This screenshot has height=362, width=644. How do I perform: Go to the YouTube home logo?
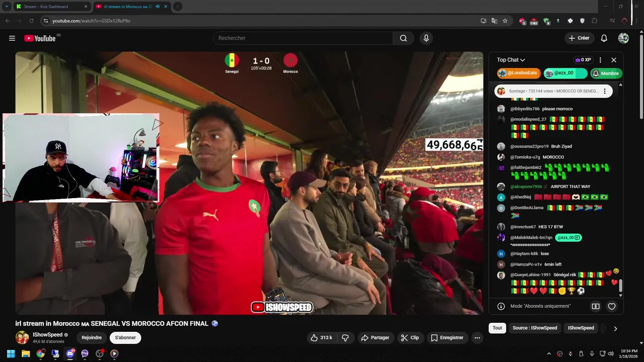pyautogui.click(x=40, y=38)
